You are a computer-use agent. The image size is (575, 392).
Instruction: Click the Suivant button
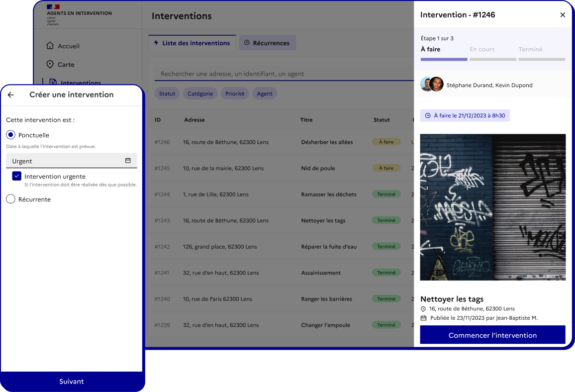(x=72, y=382)
